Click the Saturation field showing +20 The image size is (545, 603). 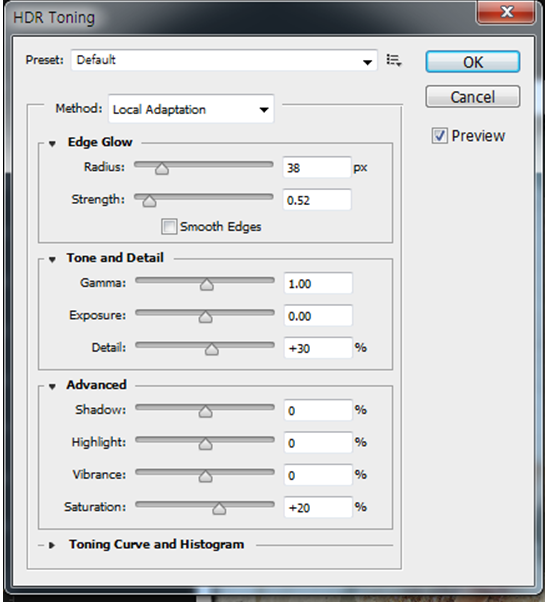pyautogui.click(x=318, y=508)
